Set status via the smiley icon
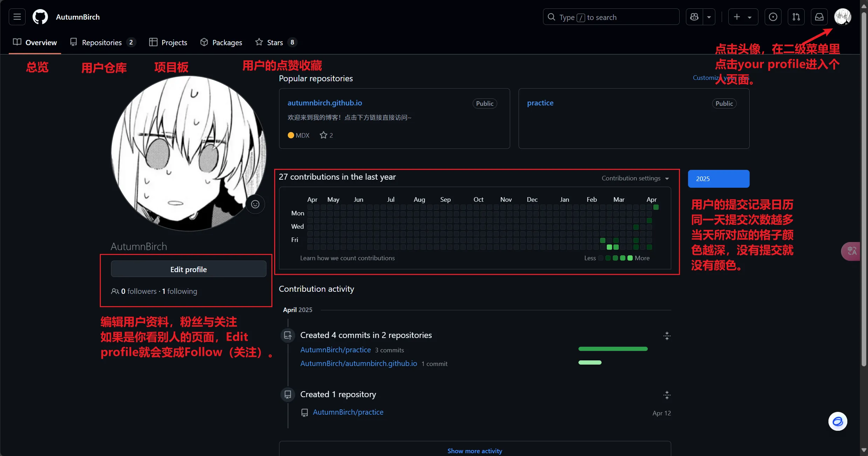This screenshot has width=868, height=456. coord(255,204)
